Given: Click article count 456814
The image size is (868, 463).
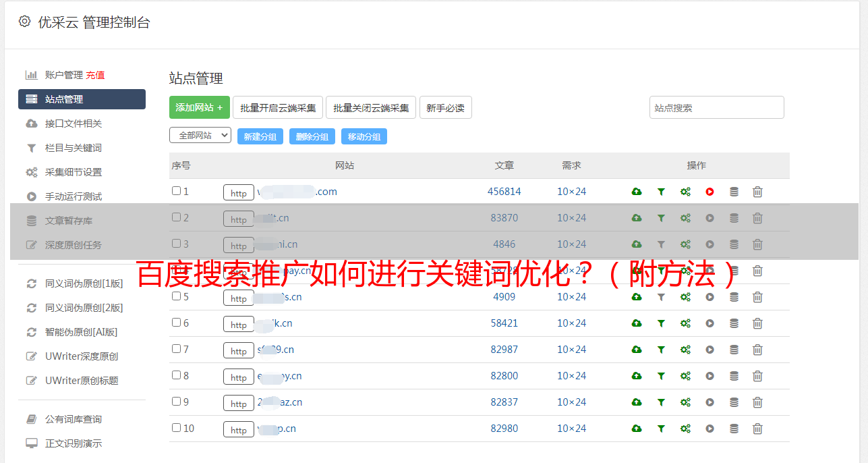Looking at the screenshot, I should click(x=504, y=192).
